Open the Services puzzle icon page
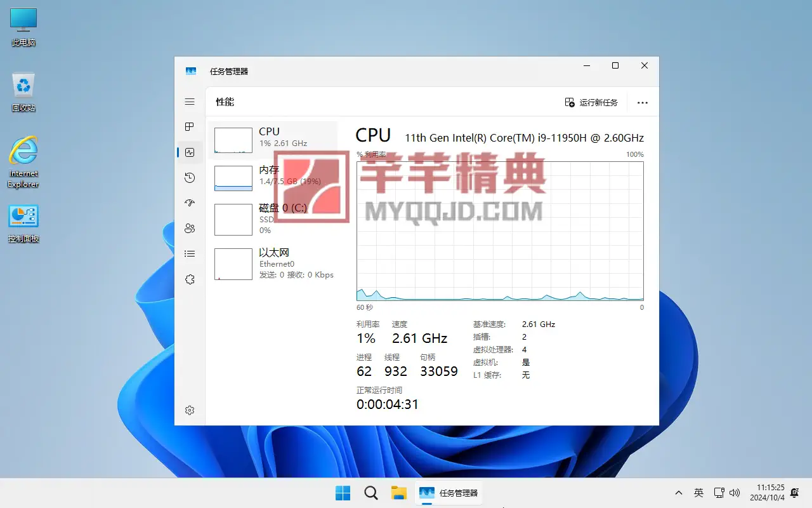812x508 pixels. 190,279
